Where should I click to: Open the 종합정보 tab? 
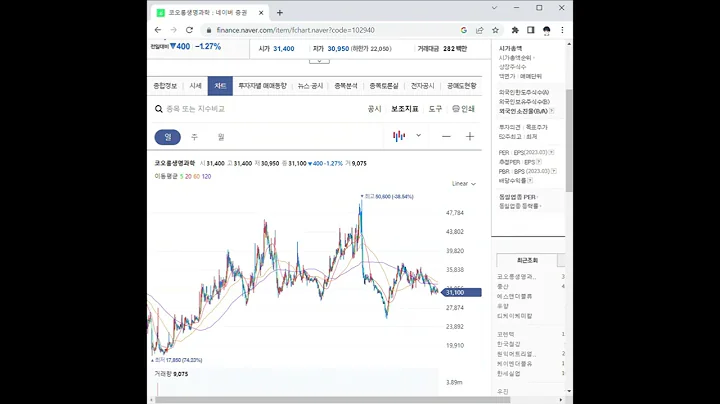click(165, 86)
